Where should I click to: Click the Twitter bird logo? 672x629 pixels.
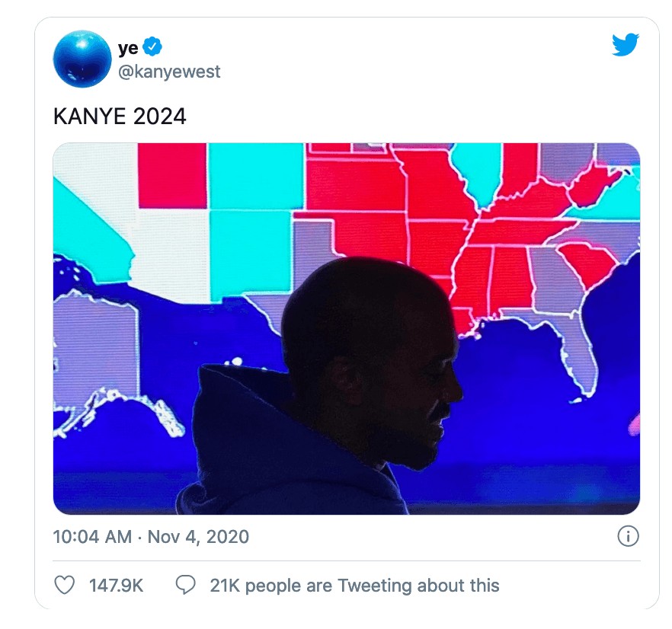[x=625, y=46]
